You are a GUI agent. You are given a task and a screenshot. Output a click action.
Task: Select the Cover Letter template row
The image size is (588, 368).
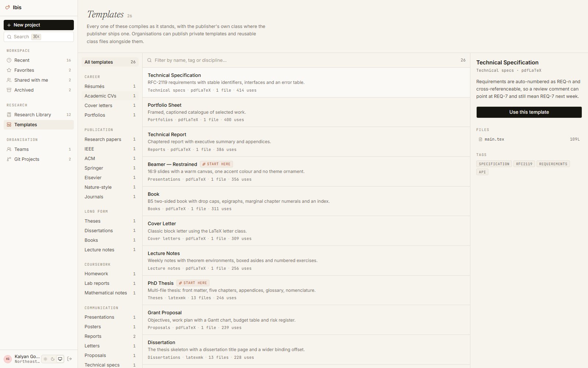[x=306, y=231]
